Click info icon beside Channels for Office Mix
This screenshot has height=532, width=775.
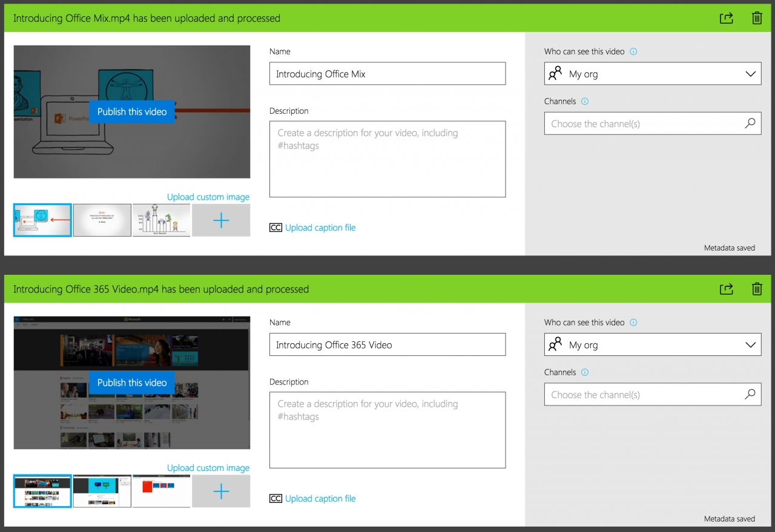(585, 102)
